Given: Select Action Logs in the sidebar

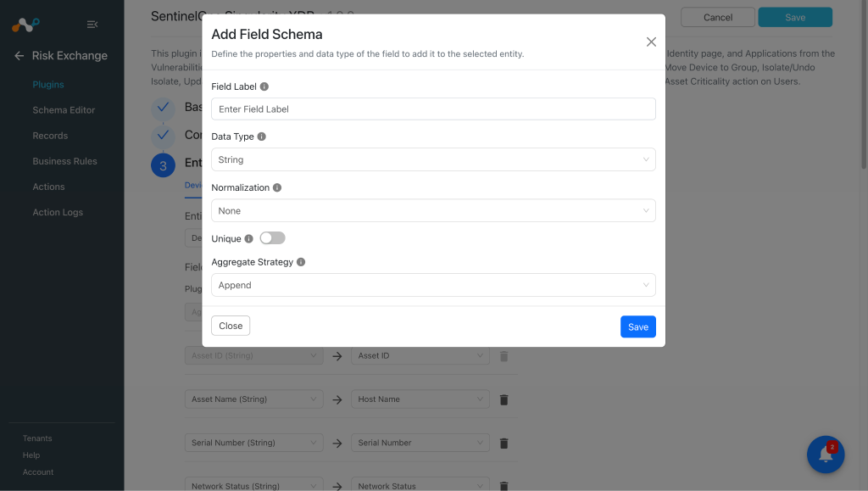Looking at the screenshot, I should 58,212.
